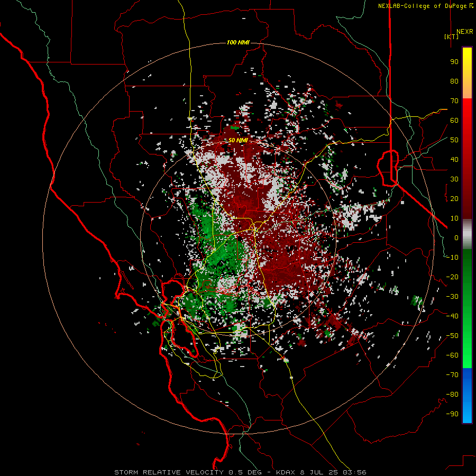476x476 pixels.
Task: Click the gray zero band of color bar
Action: (467, 234)
